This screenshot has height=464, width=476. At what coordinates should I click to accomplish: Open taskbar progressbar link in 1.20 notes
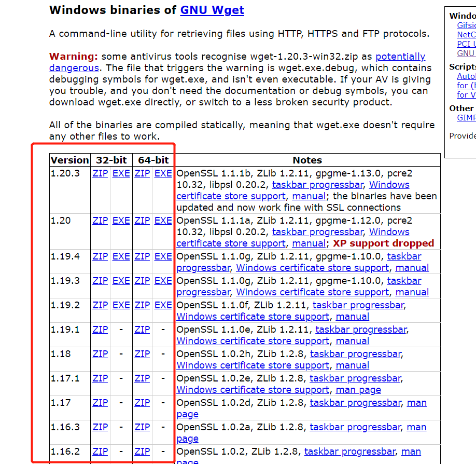[x=317, y=232]
